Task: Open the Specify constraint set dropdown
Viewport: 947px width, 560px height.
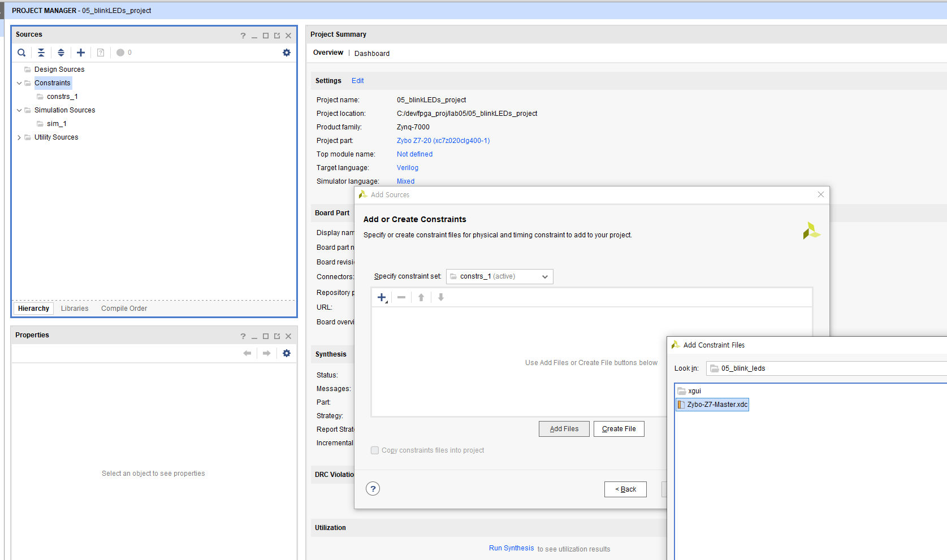Action: (500, 276)
